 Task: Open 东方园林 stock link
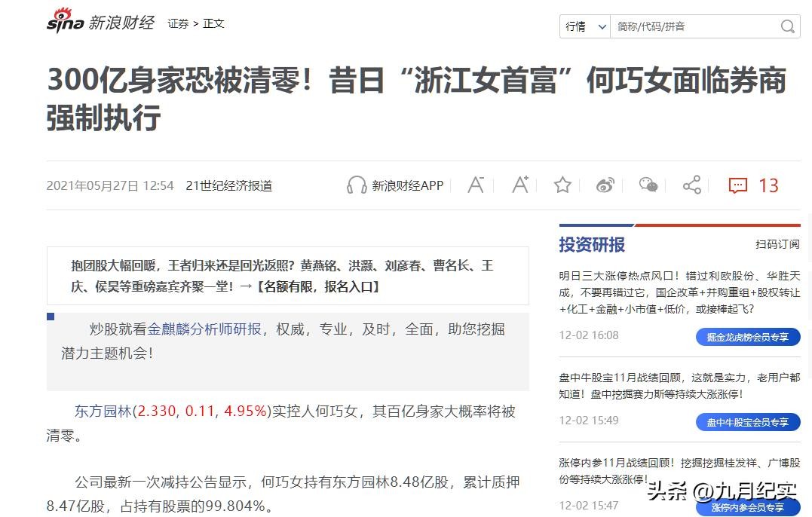click(103, 411)
